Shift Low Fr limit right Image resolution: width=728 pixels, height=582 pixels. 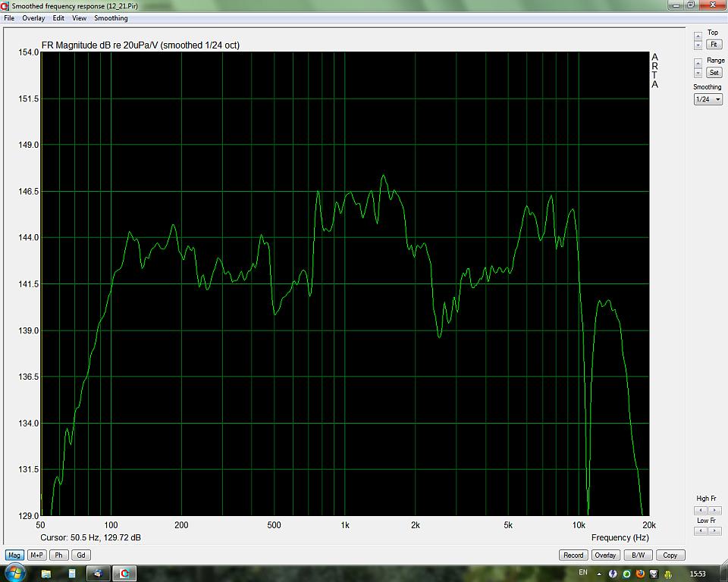tap(714, 531)
